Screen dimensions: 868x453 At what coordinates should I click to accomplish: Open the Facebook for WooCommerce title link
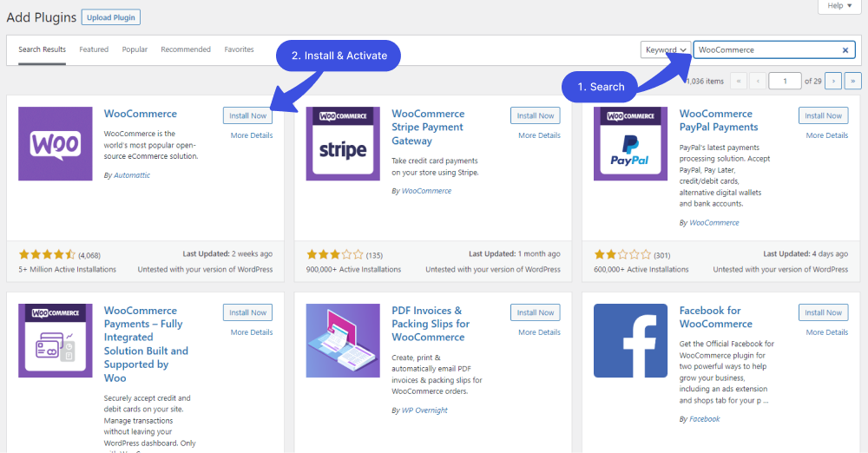coord(716,317)
